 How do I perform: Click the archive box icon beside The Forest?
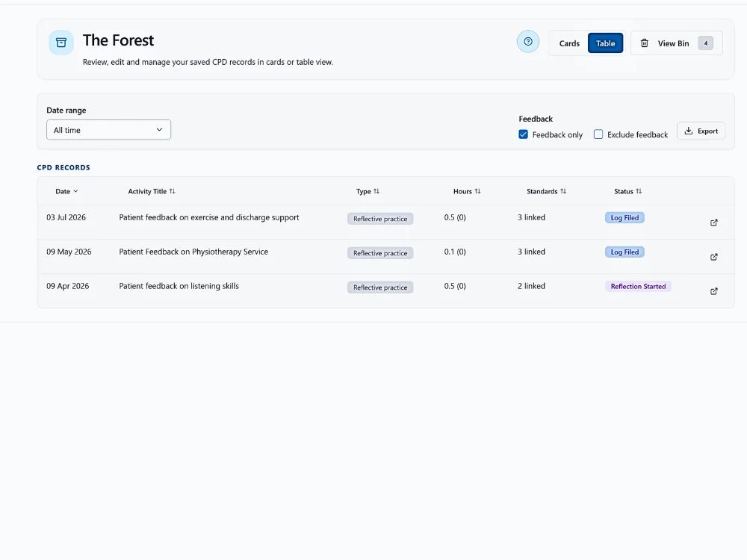click(61, 43)
